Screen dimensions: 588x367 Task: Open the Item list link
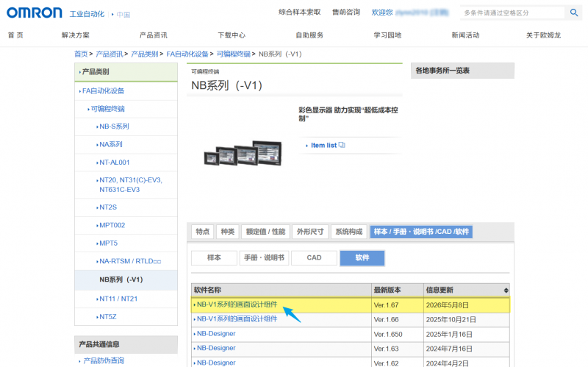325,145
